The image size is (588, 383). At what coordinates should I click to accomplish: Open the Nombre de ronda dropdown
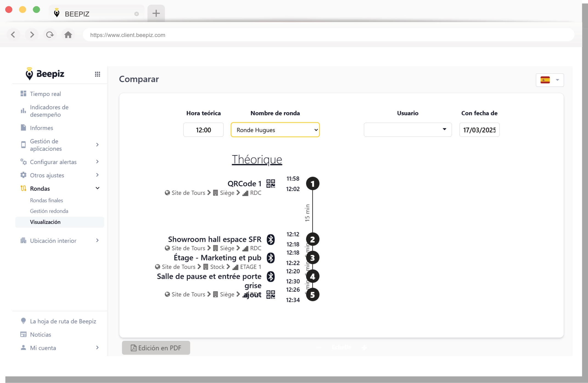(275, 130)
